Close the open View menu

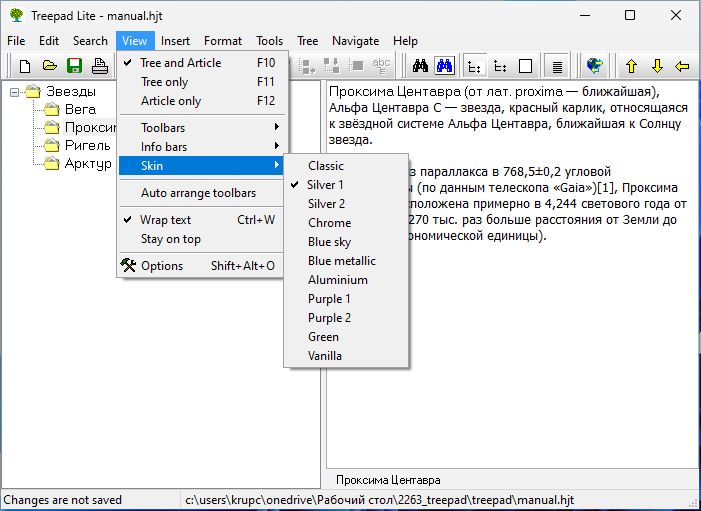[x=135, y=41]
